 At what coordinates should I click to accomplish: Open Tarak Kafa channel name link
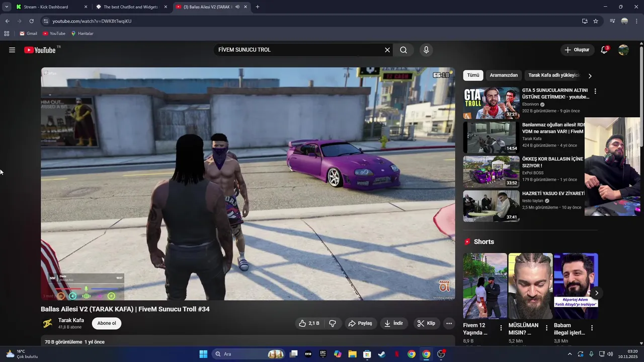[71, 320]
